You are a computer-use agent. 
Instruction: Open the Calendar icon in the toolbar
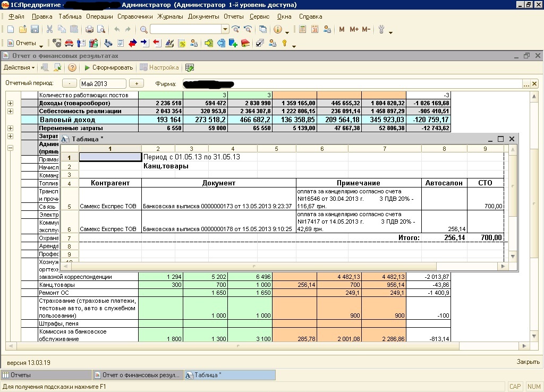314,29
